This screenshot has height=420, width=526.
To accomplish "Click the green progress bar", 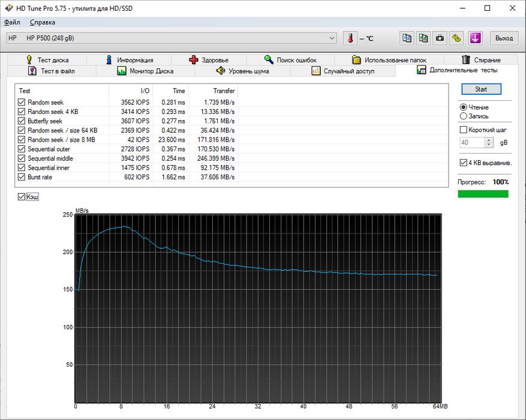I will [483, 194].
